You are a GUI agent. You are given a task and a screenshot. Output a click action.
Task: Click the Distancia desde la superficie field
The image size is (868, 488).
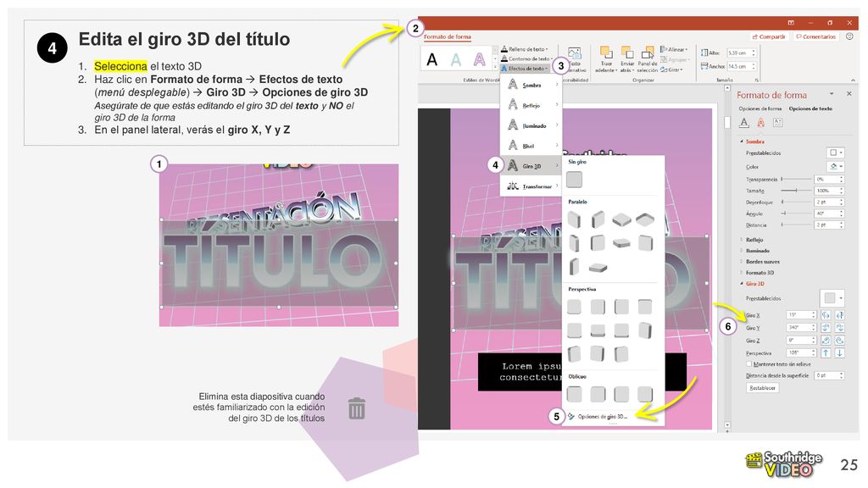[829, 375]
